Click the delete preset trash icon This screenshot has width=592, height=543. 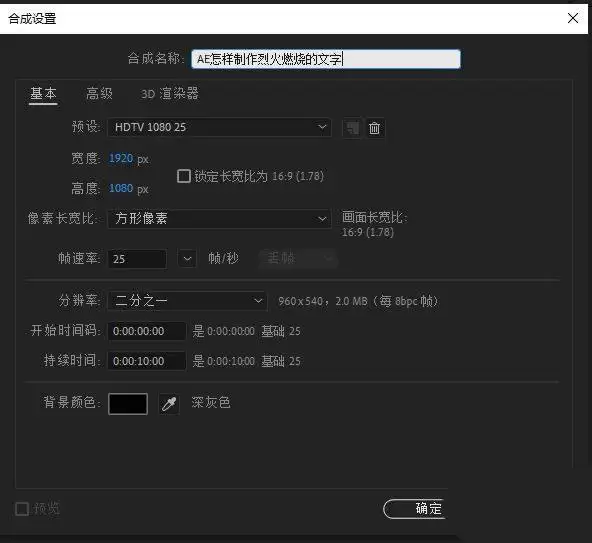coord(375,128)
